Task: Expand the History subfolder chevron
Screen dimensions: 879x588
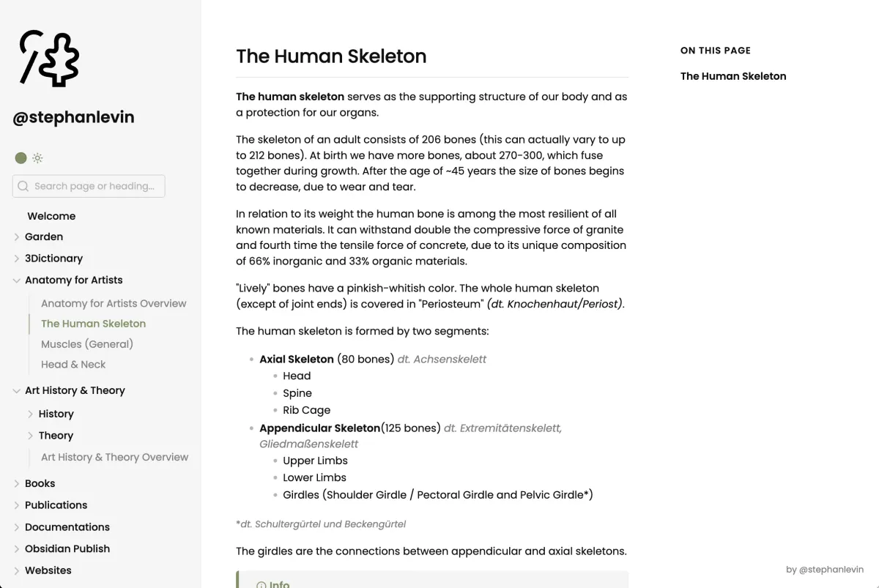Action: [x=31, y=414]
